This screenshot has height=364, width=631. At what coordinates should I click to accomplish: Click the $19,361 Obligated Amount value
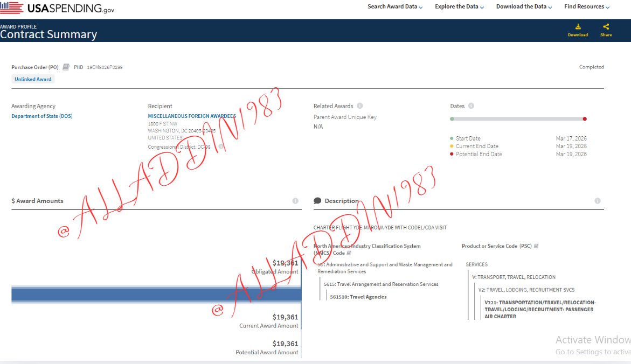click(285, 263)
